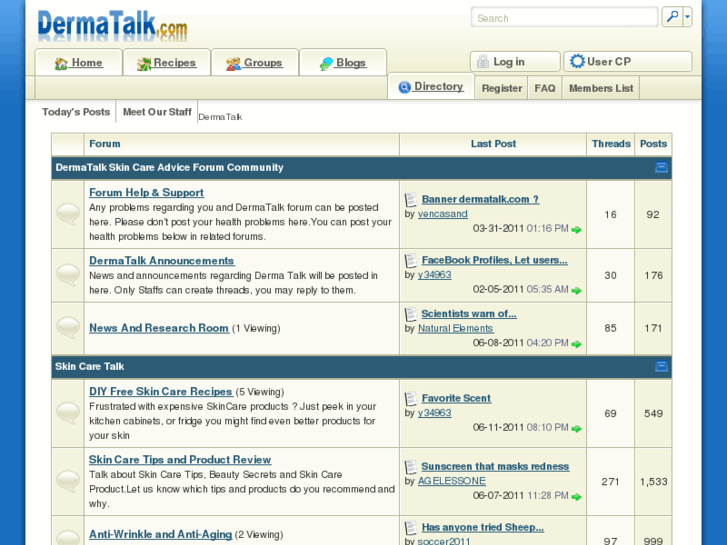Image resolution: width=727 pixels, height=545 pixels.
Task: Go to last post arrow for Banner dermatalk.com
Action: (x=576, y=230)
